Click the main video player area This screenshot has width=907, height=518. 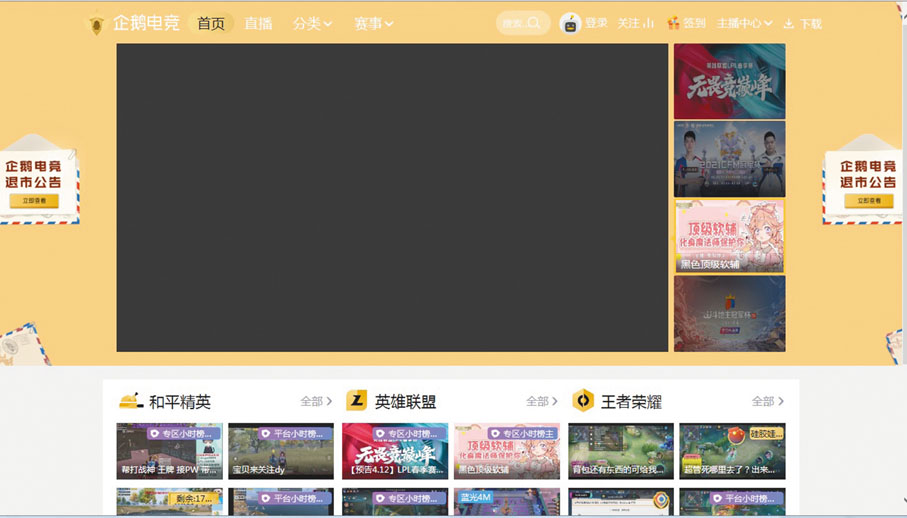point(392,198)
